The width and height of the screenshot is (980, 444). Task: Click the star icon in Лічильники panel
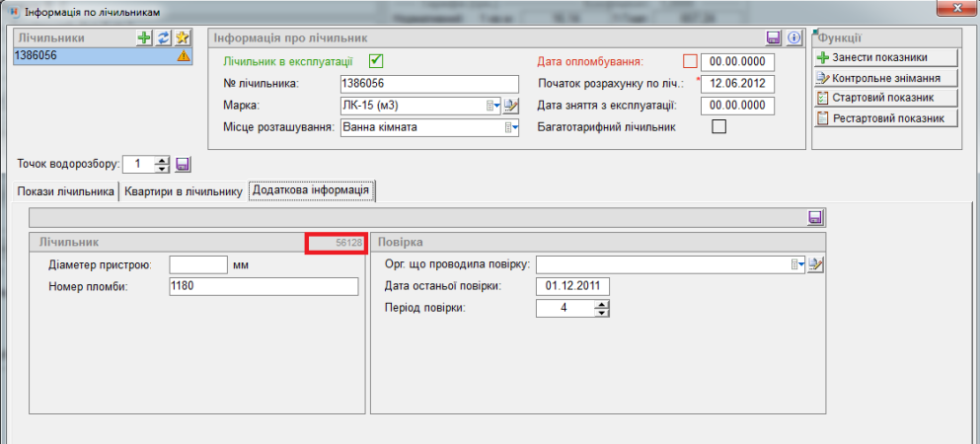(182, 37)
